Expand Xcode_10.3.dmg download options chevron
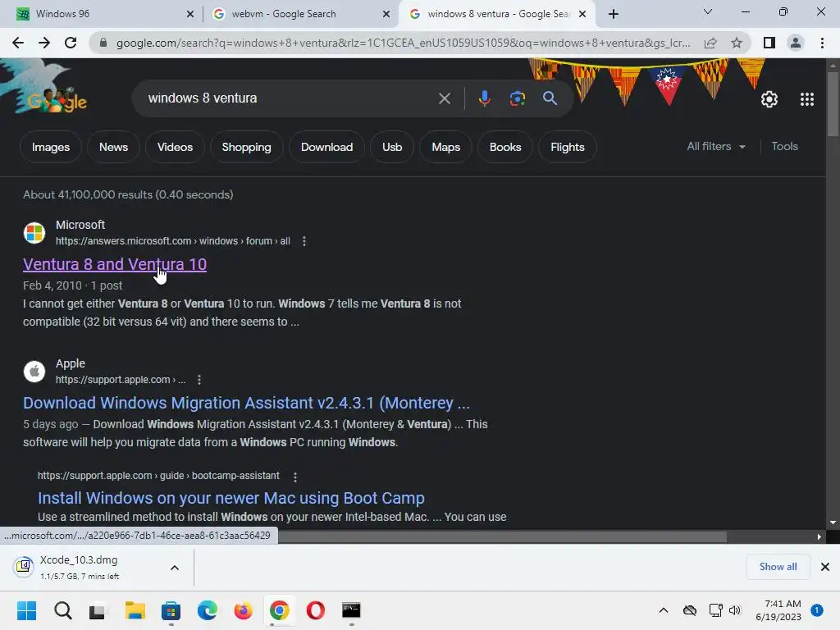 pyautogui.click(x=175, y=568)
